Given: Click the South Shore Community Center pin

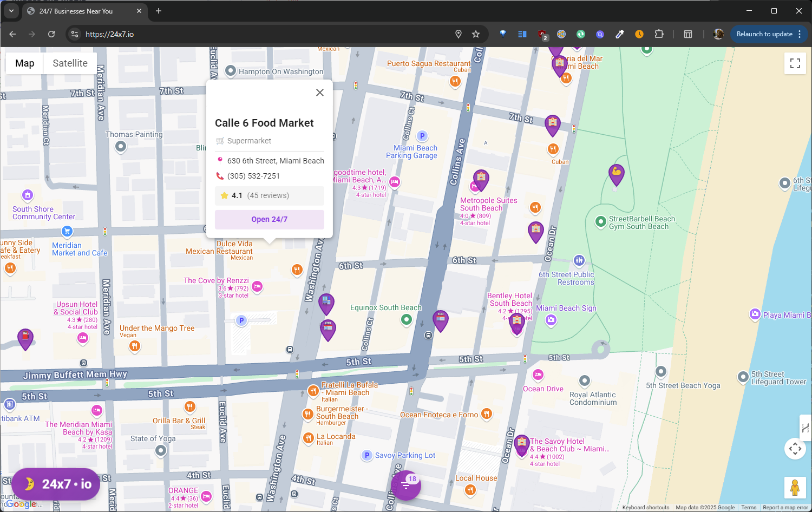Looking at the screenshot, I should click(x=28, y=195).
